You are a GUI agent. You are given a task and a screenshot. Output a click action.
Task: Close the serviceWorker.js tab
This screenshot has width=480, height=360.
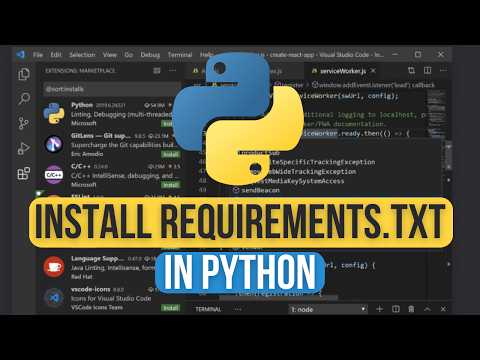pyautogui.click(x=373, y=71)
